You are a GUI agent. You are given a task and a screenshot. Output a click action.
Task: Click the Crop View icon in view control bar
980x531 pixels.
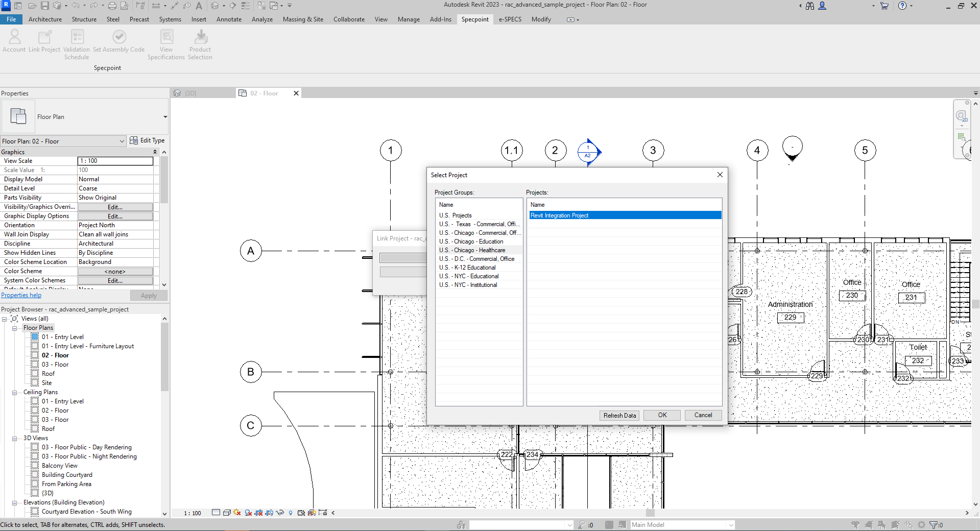click(258, 513)
